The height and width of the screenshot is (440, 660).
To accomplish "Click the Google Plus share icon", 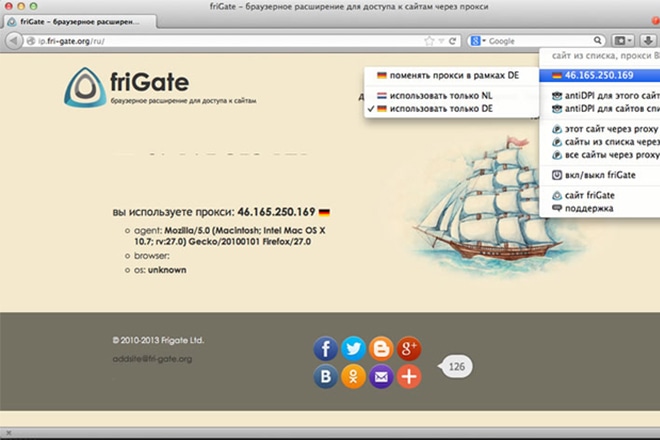I will tap(408, 349).
